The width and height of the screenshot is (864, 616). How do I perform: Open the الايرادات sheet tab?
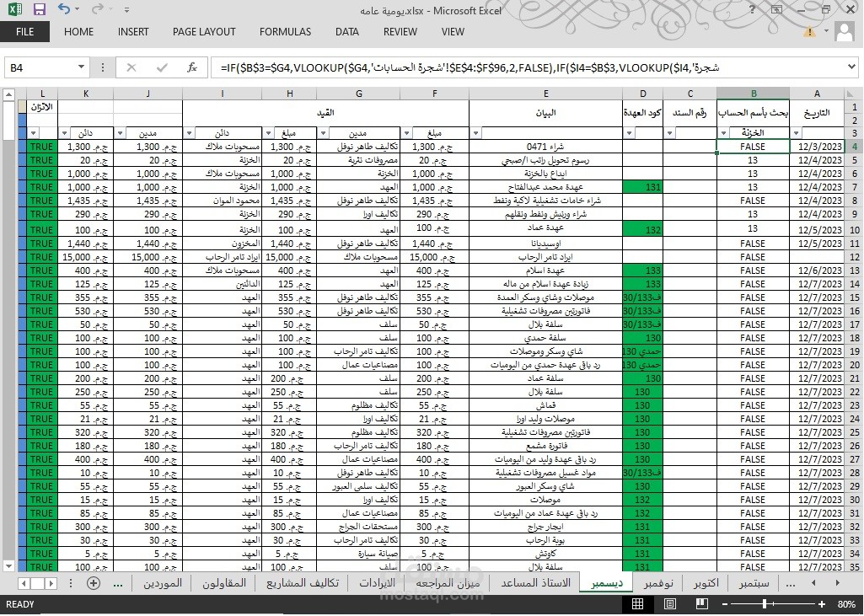377,583
